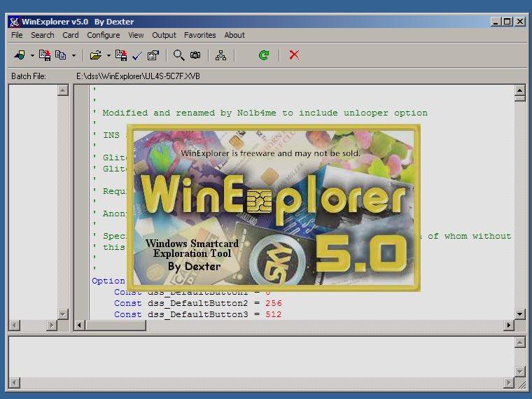The height and width of the screenshot is (399, 532).
Task: Click the green refresh arrow icon
Action: pos(264,55)
